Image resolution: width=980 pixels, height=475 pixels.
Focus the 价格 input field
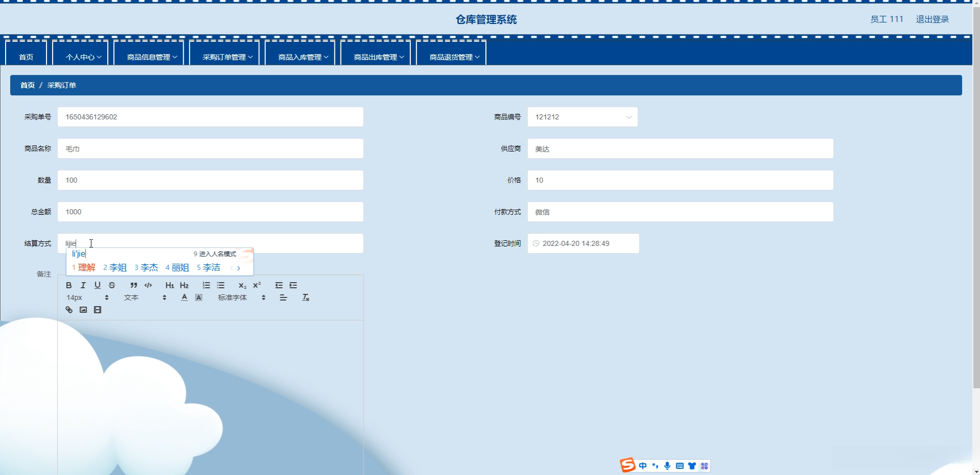[680, 180]
